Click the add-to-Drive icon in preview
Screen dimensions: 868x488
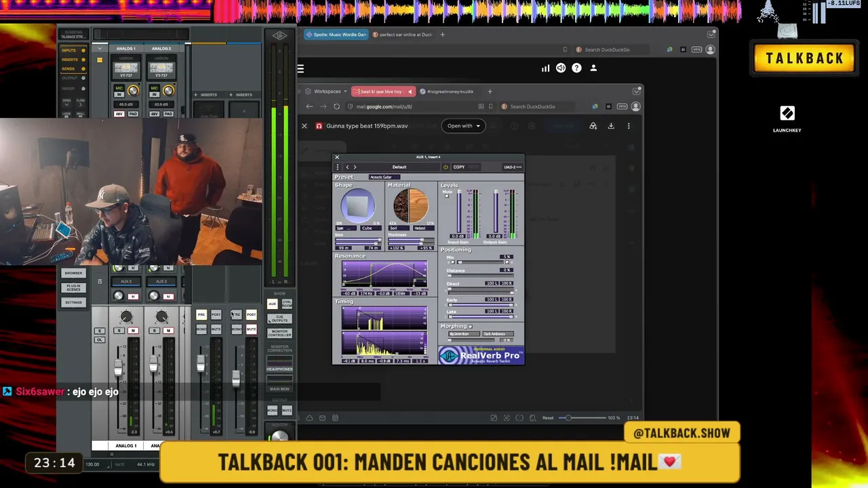(593, 126)
